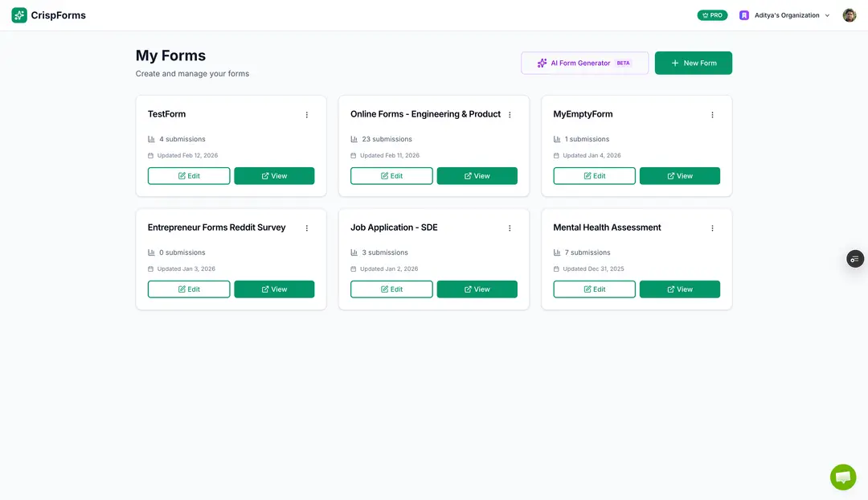This screenshot has height=500, width=868.
Task: Open three-dot menu for MyEmptyForm
Action: coord(712,115)
